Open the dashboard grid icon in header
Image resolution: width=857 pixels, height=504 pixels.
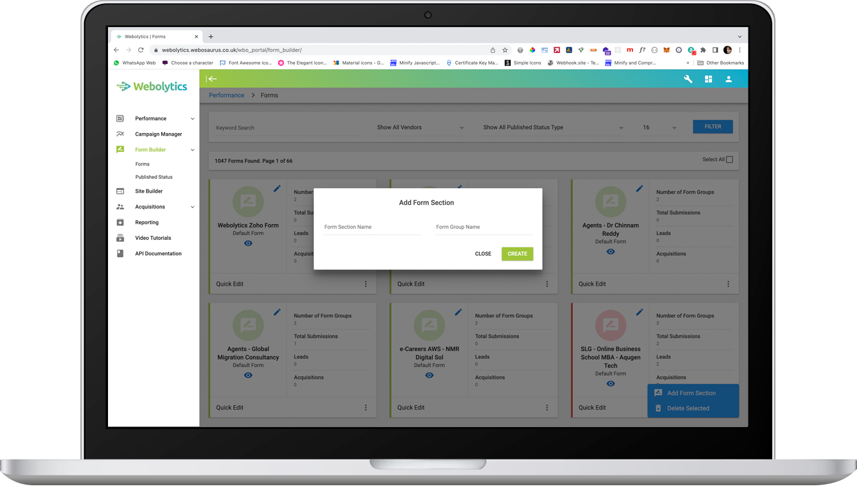708,79
